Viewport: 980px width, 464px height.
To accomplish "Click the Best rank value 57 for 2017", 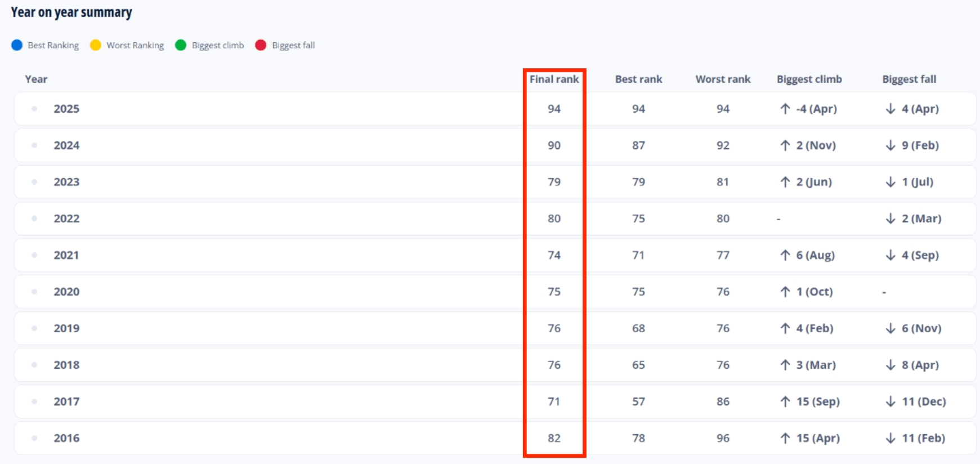I will [638, 401].
